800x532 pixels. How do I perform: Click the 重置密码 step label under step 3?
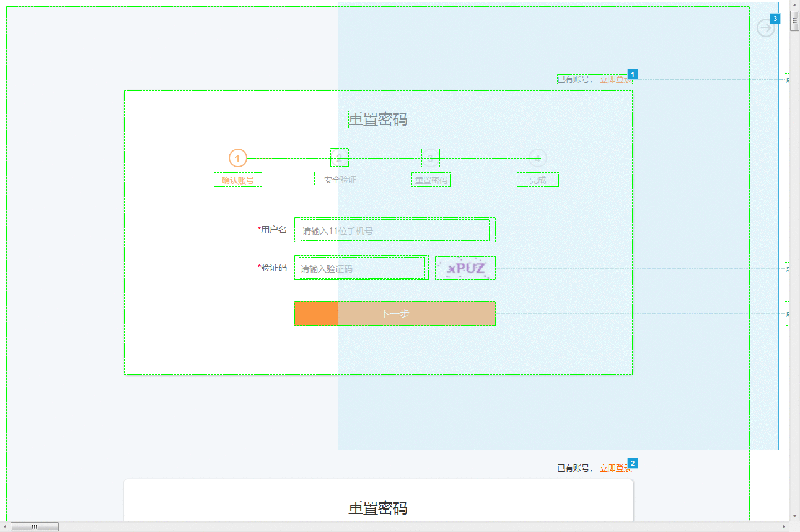click(x=431, y=180)
